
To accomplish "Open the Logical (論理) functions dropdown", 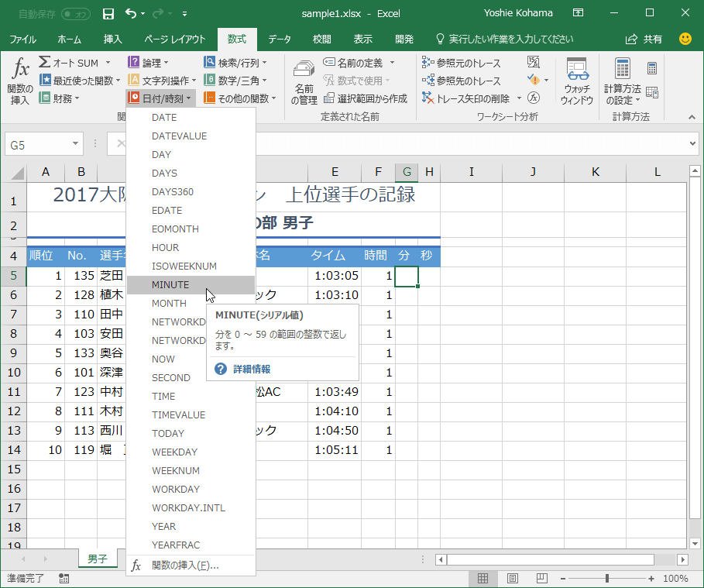I will tap(150, 63).
